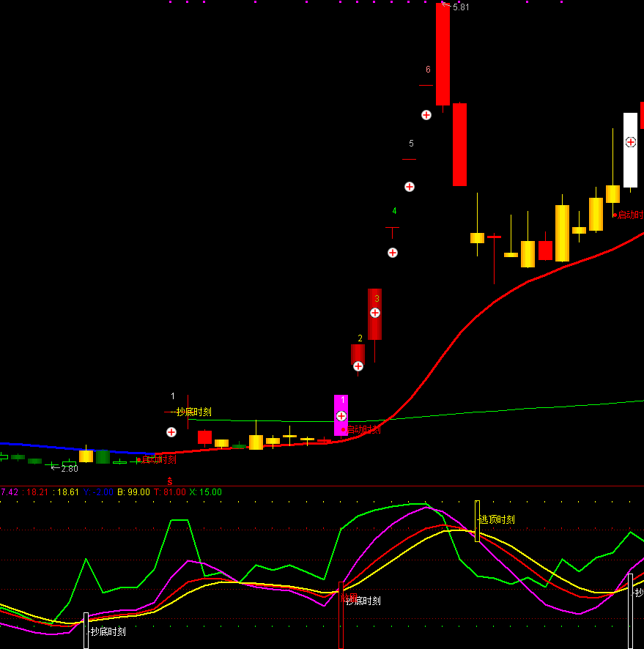
Task: Click the plus marker below number 5
Action: [x=410, y=187]
